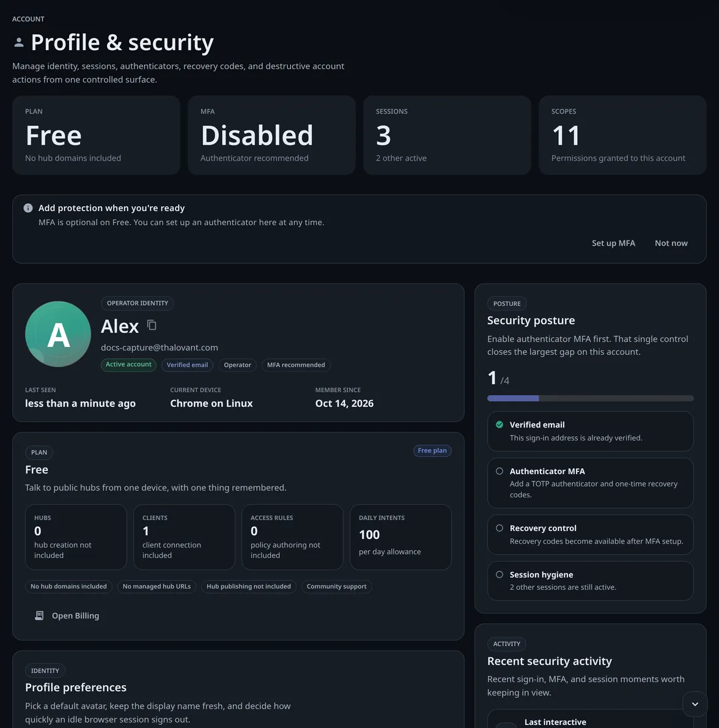This screenshot has width=719, height=728.
Task: Open Billing from the plan card
Action: pyautogui.click(x=67, y=615)
